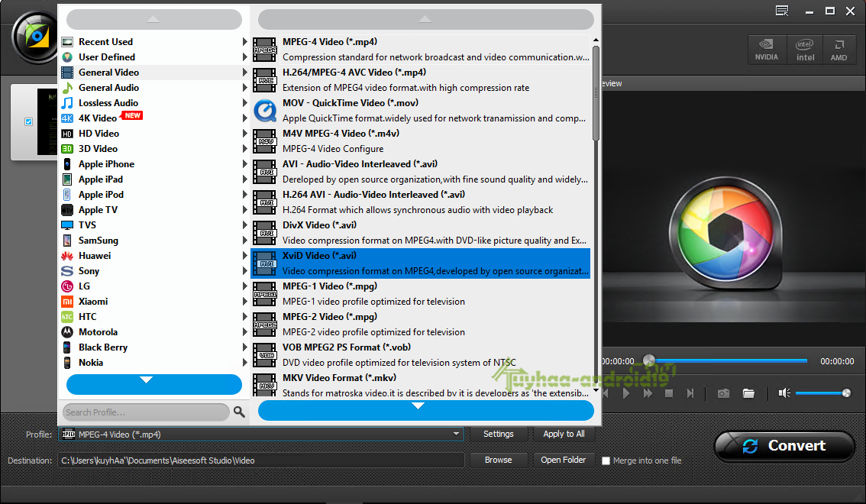The width and height of the screenshot is (866, 504).
Task: Open the Profile dropdown
Action: coord(456,434)
